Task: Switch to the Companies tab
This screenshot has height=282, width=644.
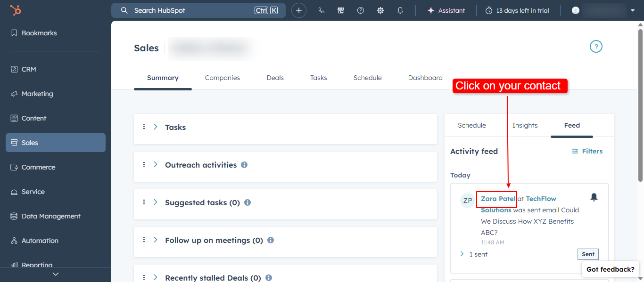Action: [x=222, y=78]
